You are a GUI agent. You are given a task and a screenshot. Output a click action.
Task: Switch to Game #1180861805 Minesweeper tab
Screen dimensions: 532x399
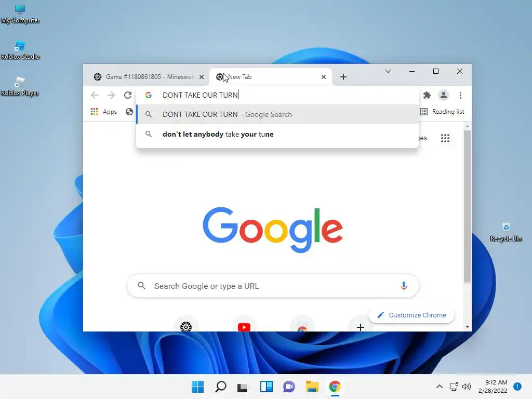[148, 77]
